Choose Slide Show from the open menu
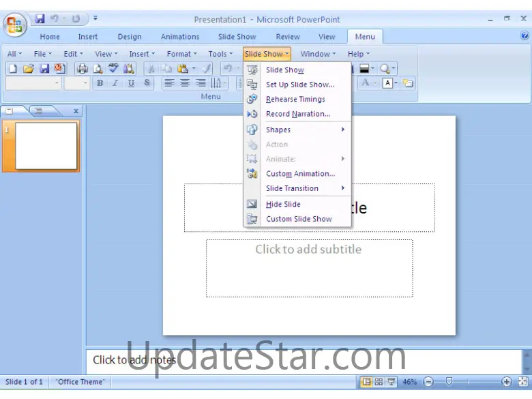532x399 pixels. click(297, 70)
